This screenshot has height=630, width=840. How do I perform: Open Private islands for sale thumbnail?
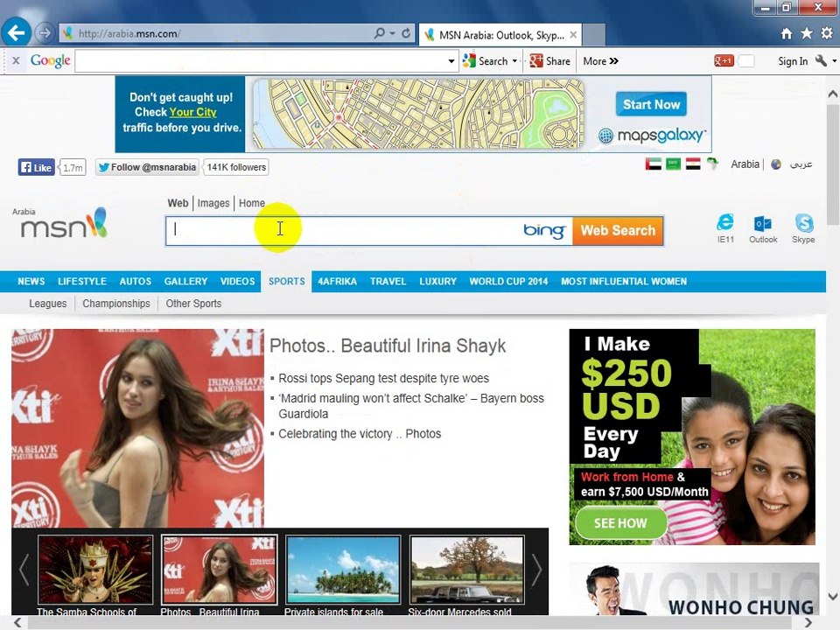343,570
